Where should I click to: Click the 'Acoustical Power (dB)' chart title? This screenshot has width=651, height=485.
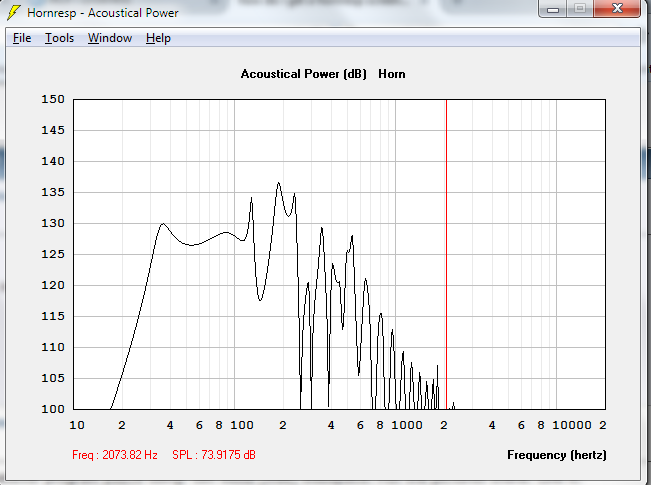[303, 74]
